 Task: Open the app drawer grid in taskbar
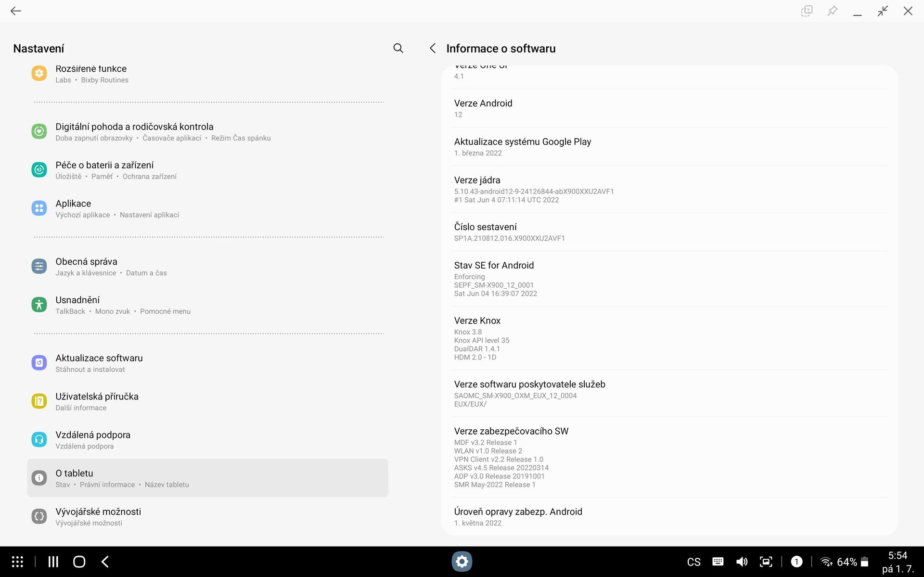17,561
